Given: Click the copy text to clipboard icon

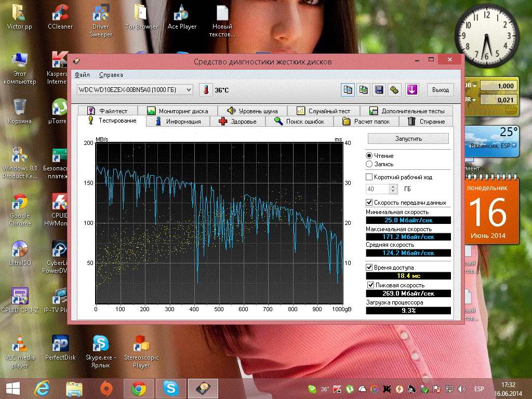Looking at the screenshot, I should [x=348, y=90].
